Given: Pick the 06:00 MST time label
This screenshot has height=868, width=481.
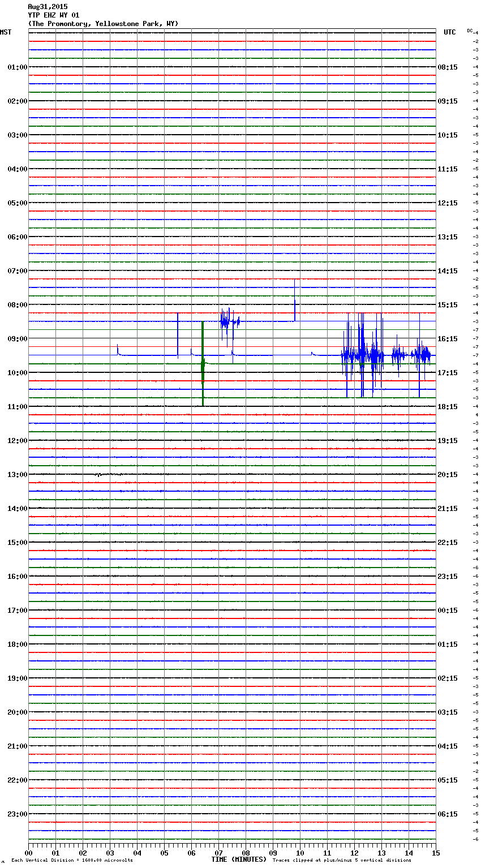Looking at the screenshot, I should click(x=18, y=237).
